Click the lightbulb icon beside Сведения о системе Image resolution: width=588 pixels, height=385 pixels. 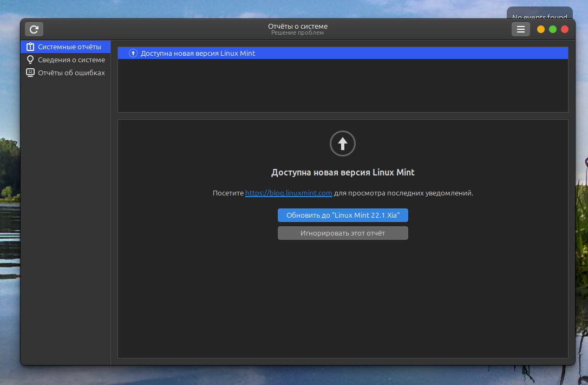[30, 60]
